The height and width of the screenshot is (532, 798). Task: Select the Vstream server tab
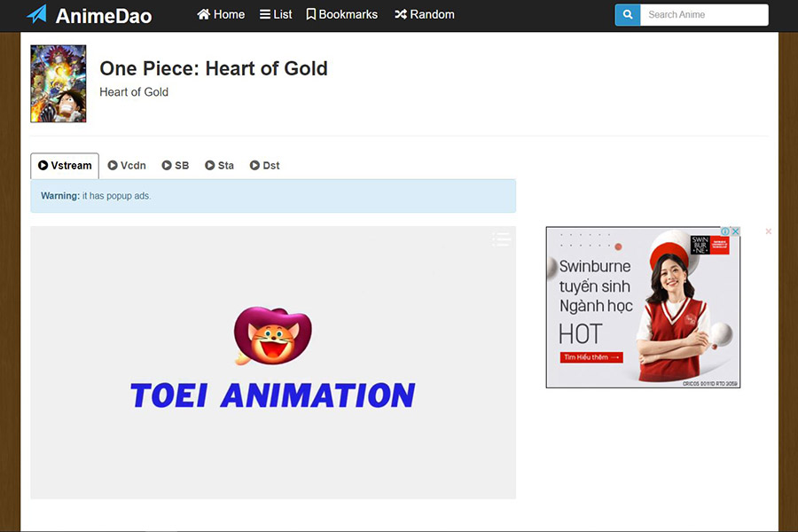[x=65, y=166]
